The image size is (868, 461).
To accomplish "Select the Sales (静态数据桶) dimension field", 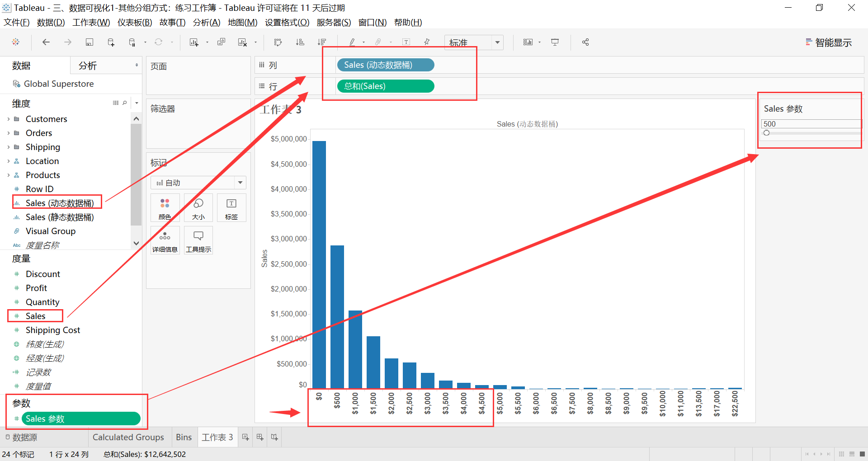I will [60, 217].
